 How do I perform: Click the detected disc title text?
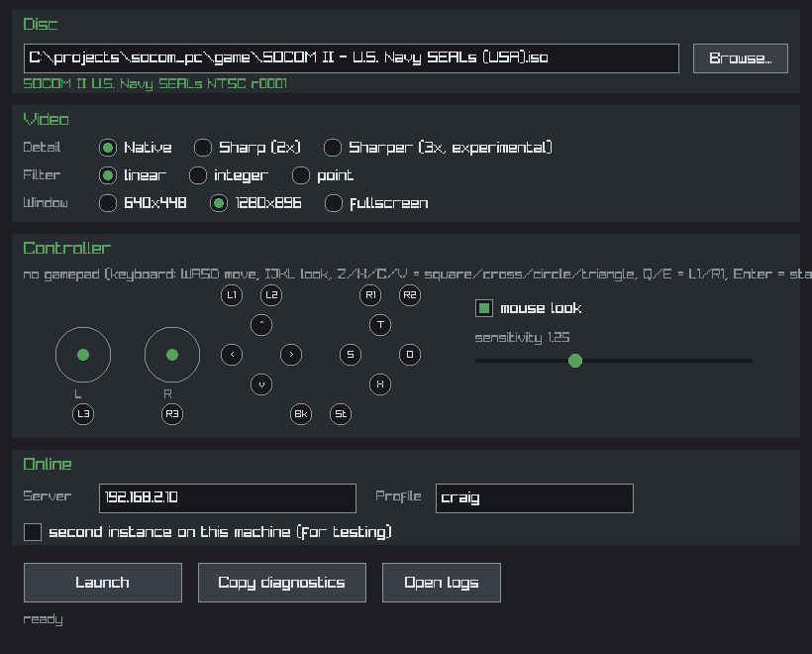[x=154, y=84]
